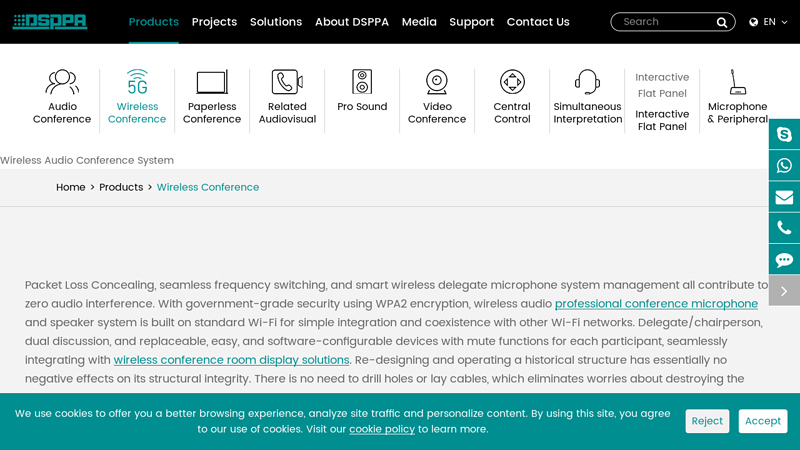The width and height of the screenshot is (800, 450).
Task: Open Wireless Conference breadcrumb link
Action: [208, 187]
